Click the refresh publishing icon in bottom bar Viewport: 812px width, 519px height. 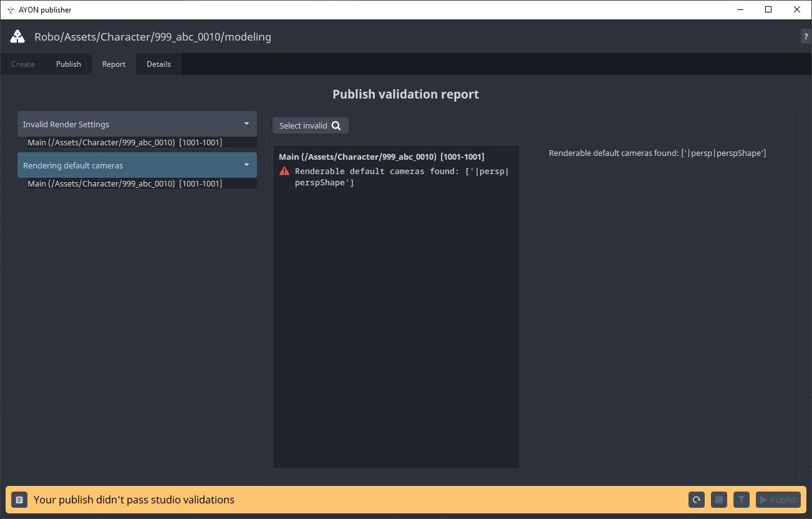tap(697, 500)
